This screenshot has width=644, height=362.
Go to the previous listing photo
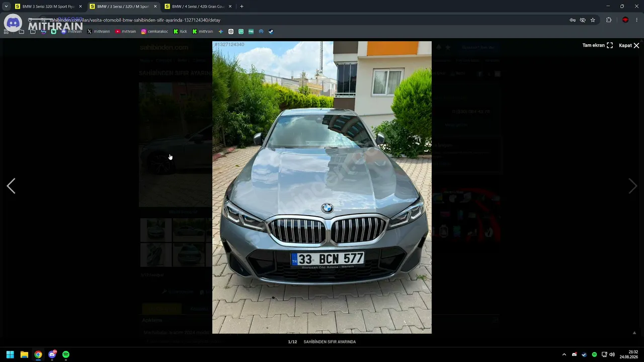click(x=11, y=186)
